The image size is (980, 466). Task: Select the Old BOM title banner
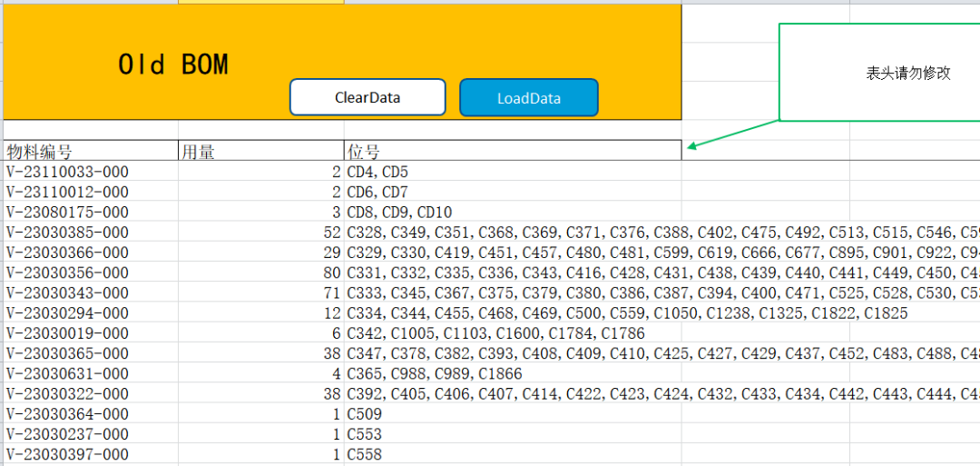pos(342,63)
